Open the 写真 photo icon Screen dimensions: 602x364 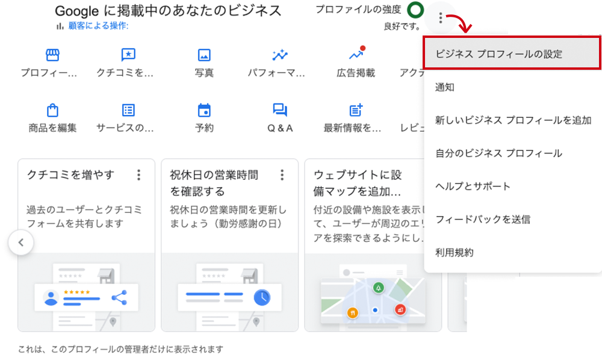(204, 55)
